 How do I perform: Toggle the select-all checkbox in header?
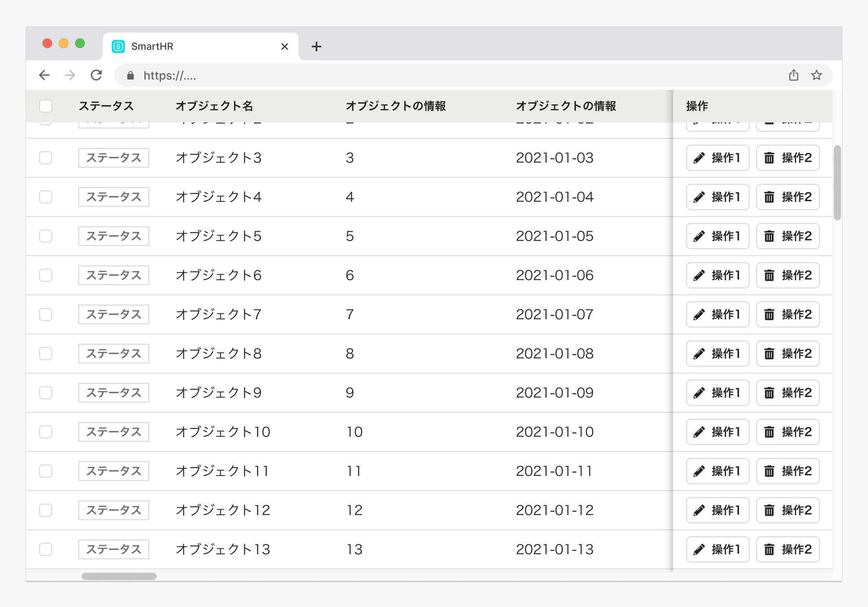click(46, 106)
